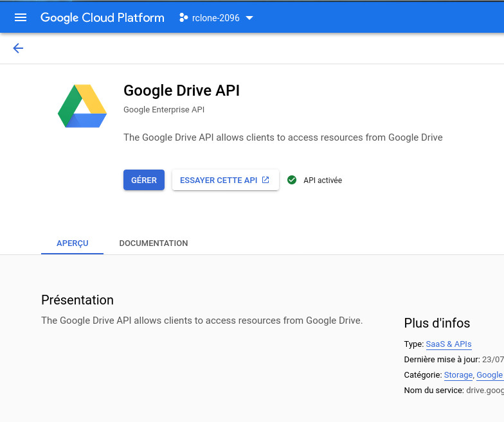This screenshot has height=422, width=504.
Task: Select the rclone-2096 project name
Action: 216,18
